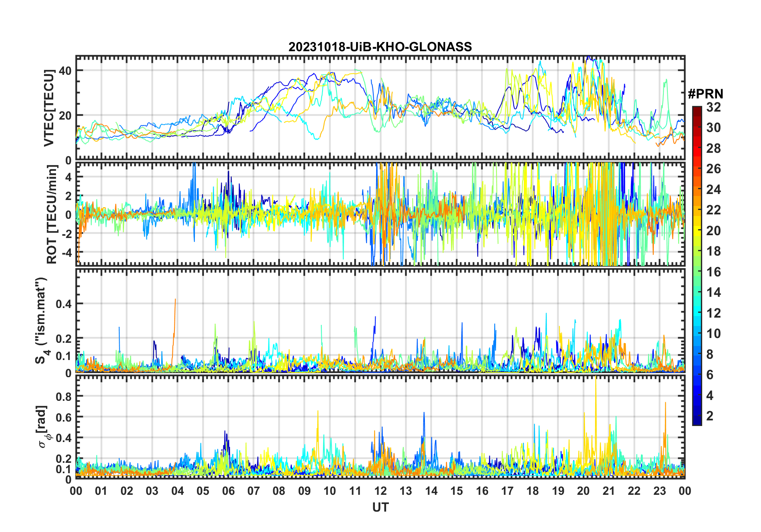This screenshot has width=761, height=532.
Task: Click inside the ROT plot panel
Action: 380,214
